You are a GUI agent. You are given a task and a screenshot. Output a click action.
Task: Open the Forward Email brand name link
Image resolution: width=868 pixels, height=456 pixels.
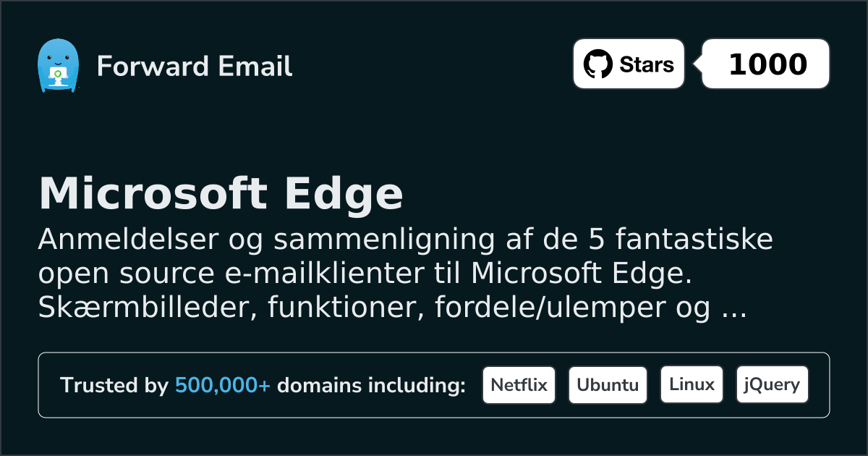194,66
